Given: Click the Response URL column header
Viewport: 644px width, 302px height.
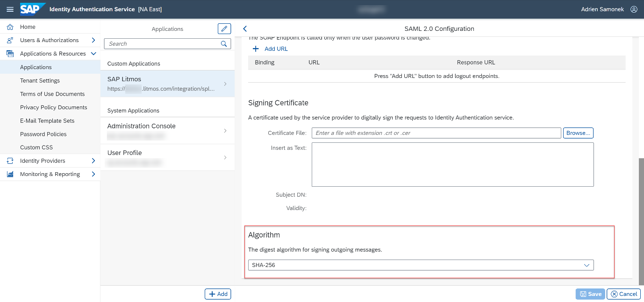Looking at the screenshot, I should (476, 63).
